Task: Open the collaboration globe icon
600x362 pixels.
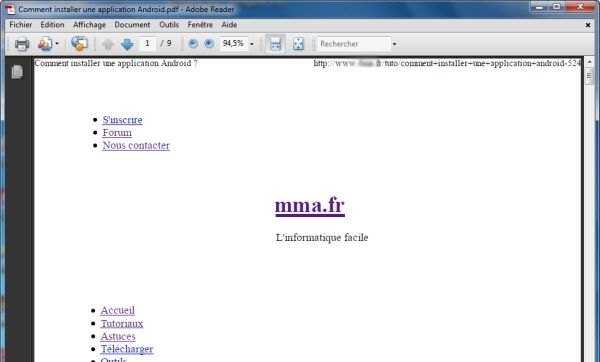Action: point(80,44)
